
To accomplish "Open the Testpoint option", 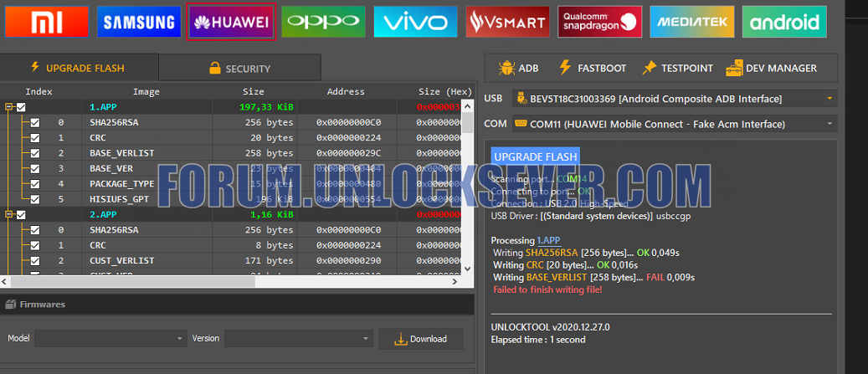I will 677,68.
